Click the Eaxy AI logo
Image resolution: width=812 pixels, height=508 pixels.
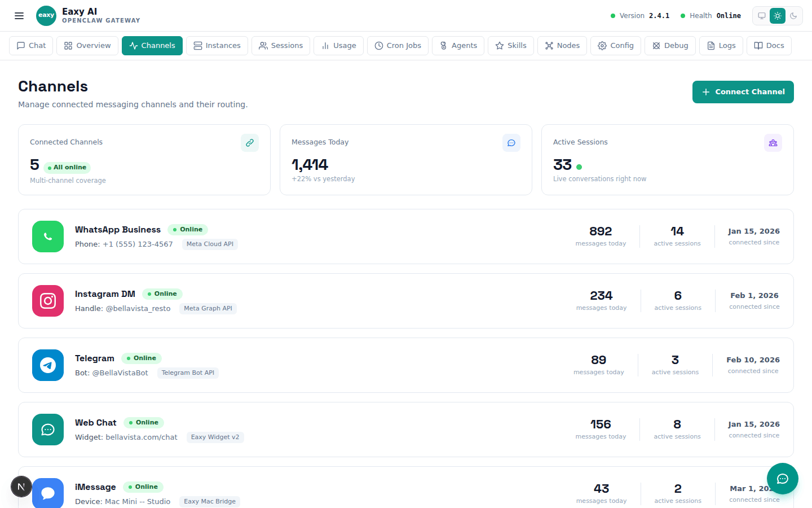point(46,16)
